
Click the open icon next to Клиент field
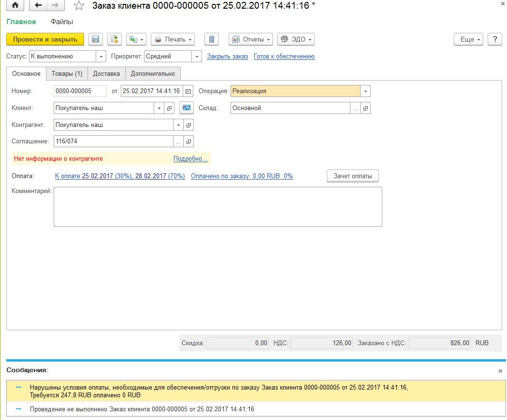coord(169,108)
